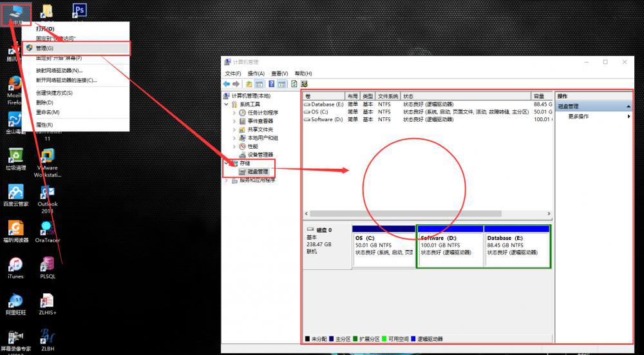This screenshot has height=355, width=644.
Task: Collapse the 磁盘管理 actions section arrow
Action: pos(629,106)
